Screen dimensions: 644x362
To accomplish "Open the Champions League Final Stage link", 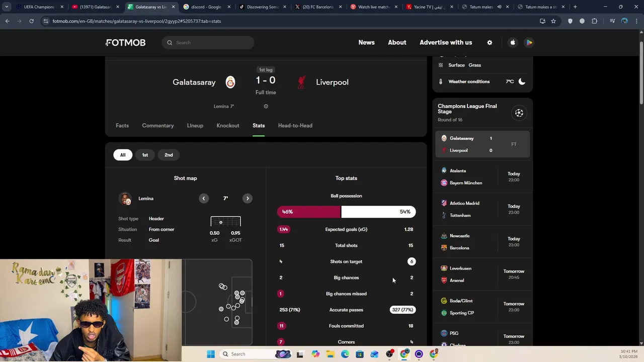I will (467, 109).
